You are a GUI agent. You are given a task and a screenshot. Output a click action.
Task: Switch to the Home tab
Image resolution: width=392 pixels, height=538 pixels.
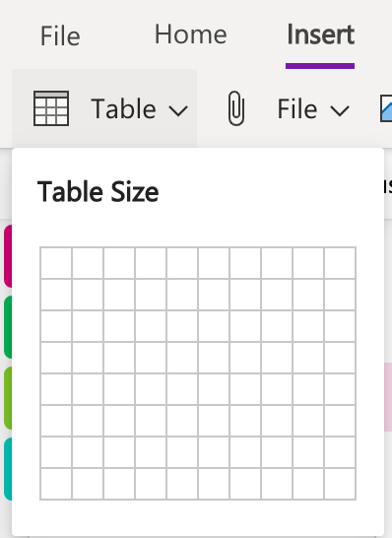(191, 34)
